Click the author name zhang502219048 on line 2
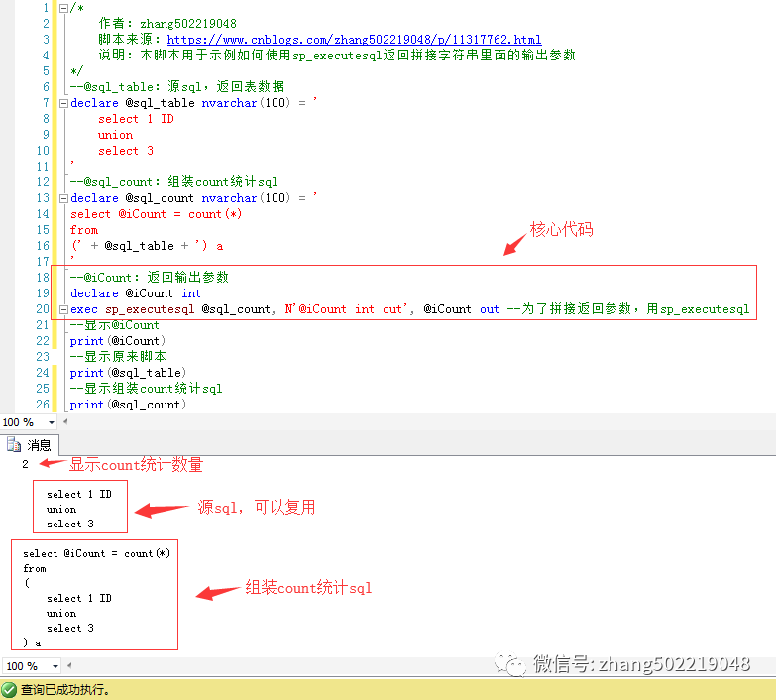Viewport: 776px width, 700px height. [188, 24]
